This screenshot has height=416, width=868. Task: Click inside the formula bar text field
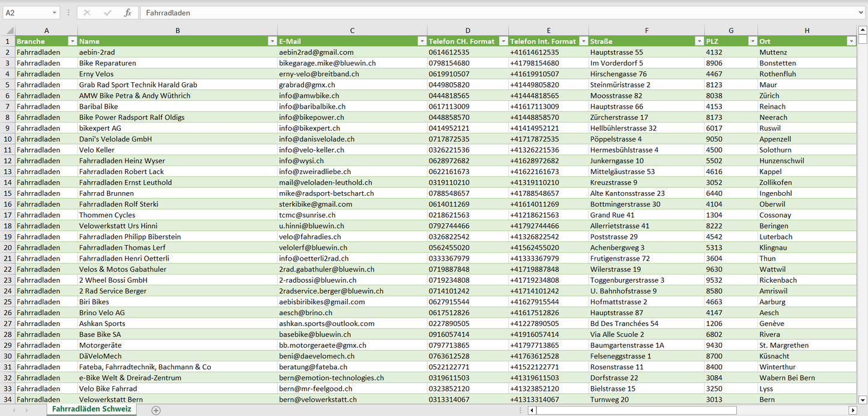tap(481, 13)
